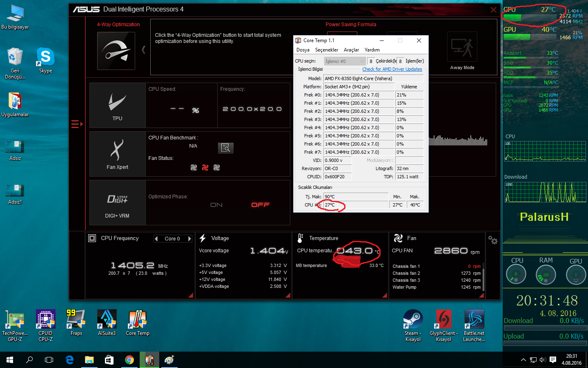The height and width of the screenshot is (368, 588).
Task: Expand the Voltage panel corner arrow
Action: click(288, 295)
